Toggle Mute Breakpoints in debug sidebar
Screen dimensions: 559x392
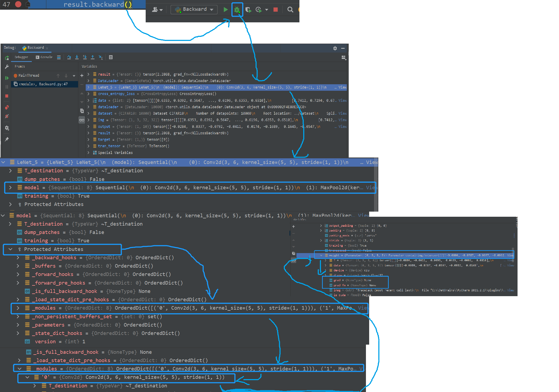point(7,116)
